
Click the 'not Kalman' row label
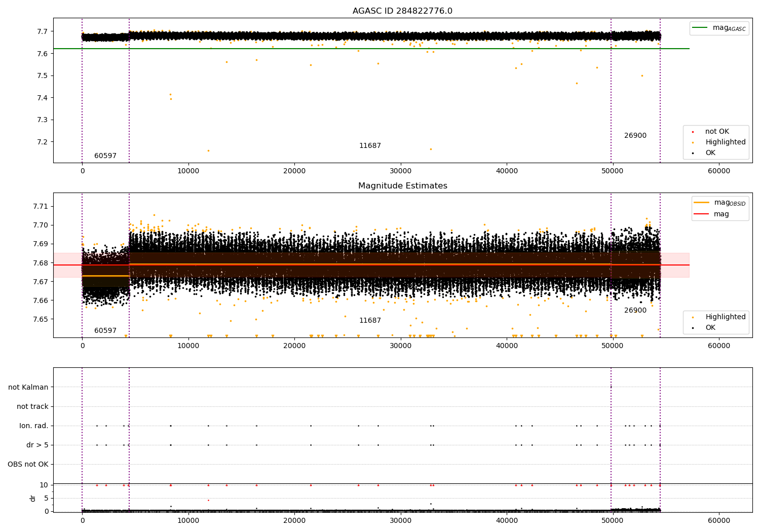coord(28,388)
